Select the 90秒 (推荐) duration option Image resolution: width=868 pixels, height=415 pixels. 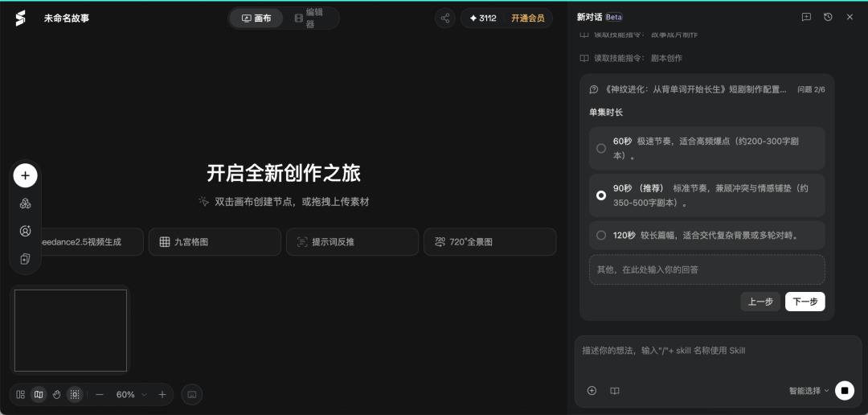[707, 195]
